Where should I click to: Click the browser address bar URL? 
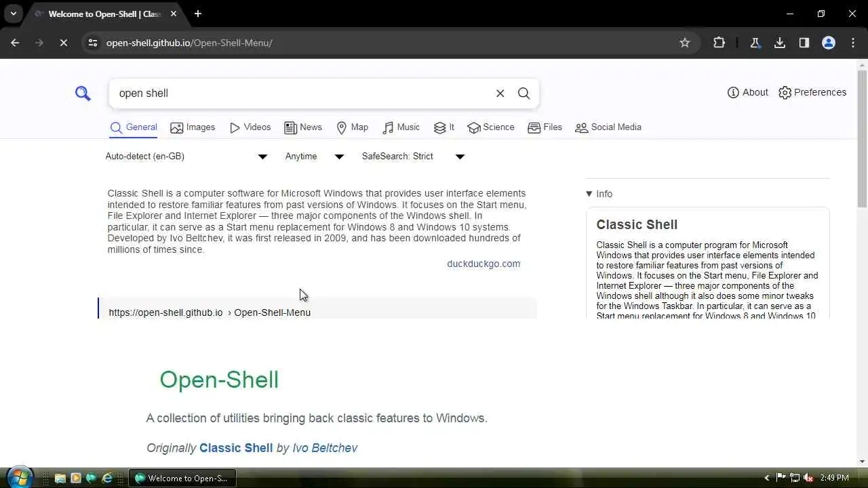[189, 43]
